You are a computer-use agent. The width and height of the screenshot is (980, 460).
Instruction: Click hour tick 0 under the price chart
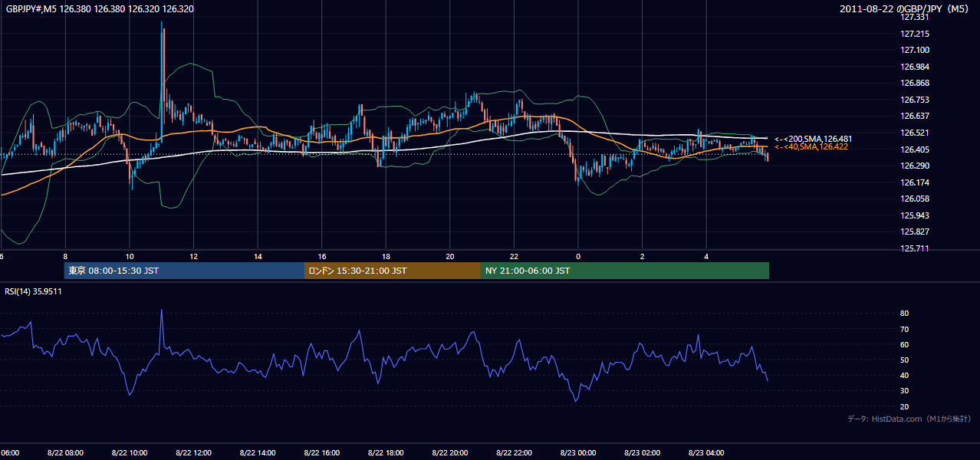click(x=577, y=257)
